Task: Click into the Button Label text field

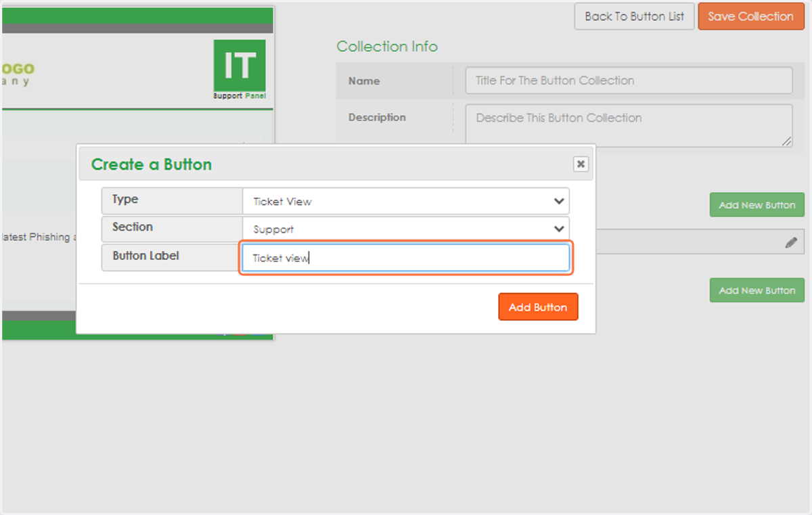Action: pyautogui.click(x=405, y=258)
